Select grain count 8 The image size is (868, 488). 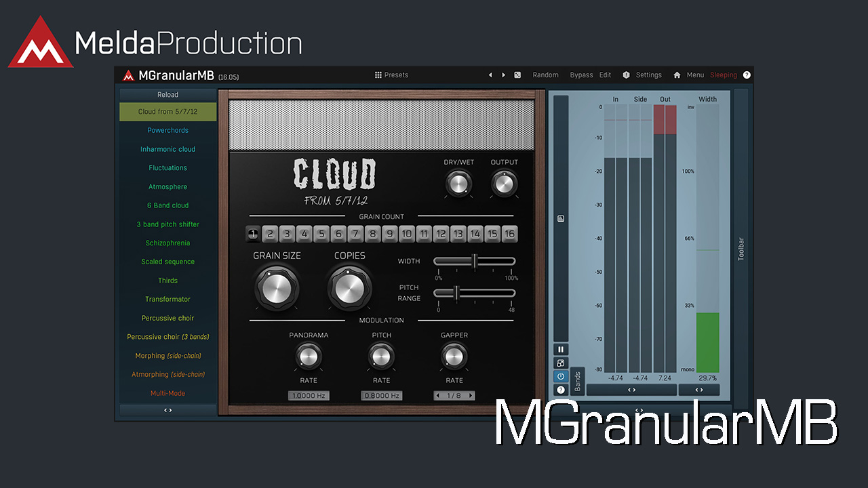(x=372, y=235)
